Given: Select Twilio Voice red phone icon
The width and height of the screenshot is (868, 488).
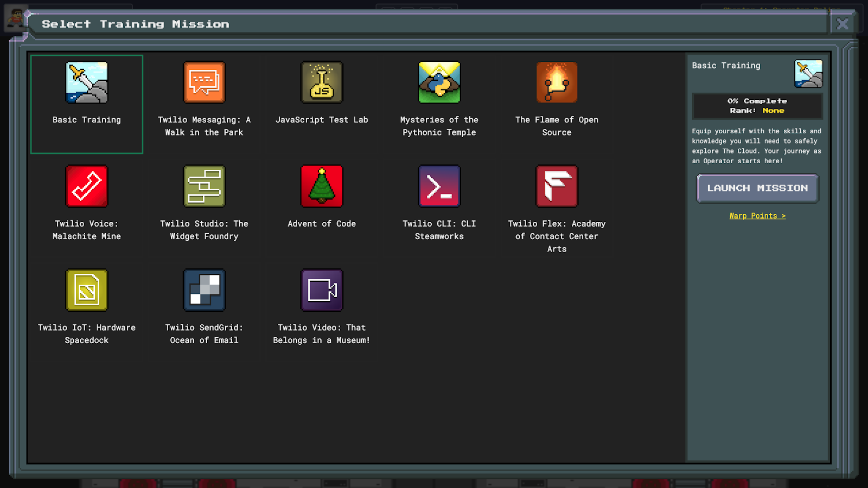Looking at the screenshot, I should click(87, 187).
